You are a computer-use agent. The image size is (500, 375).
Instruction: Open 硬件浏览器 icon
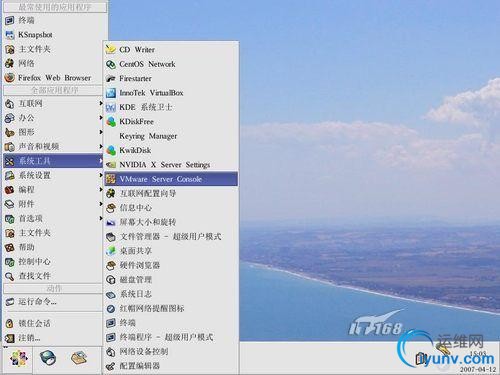tap(111, 265)
